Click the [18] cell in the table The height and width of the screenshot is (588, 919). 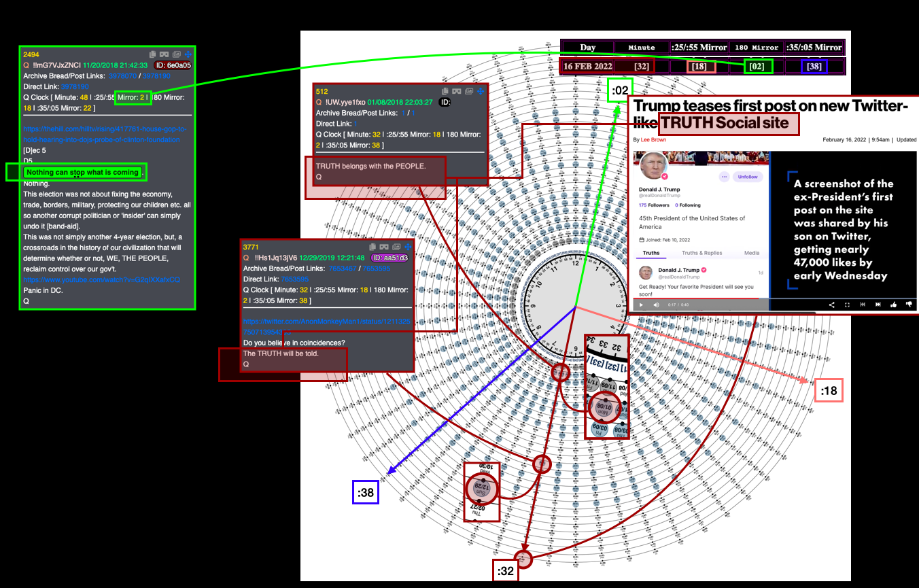coord(699,66)
